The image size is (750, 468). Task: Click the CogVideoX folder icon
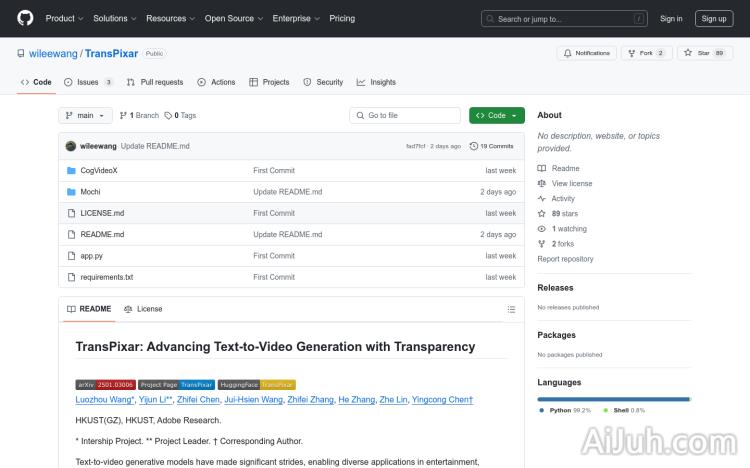[x=71, y=171]
